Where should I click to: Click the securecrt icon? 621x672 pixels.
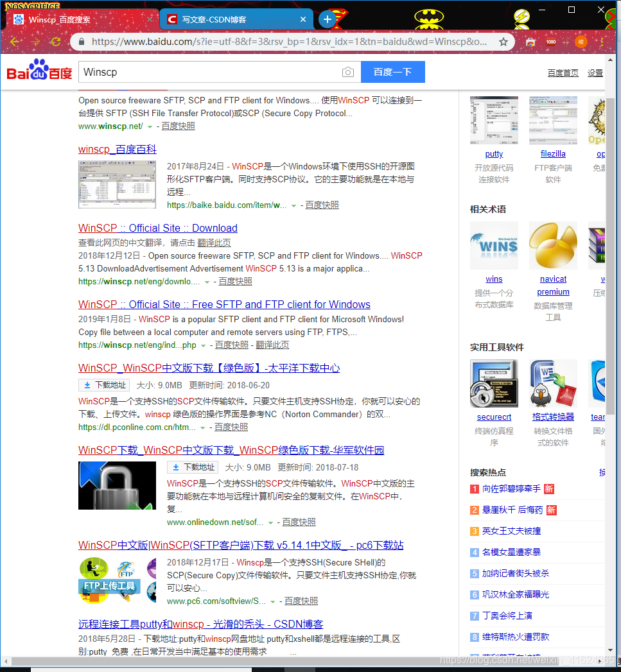(494, 384)
